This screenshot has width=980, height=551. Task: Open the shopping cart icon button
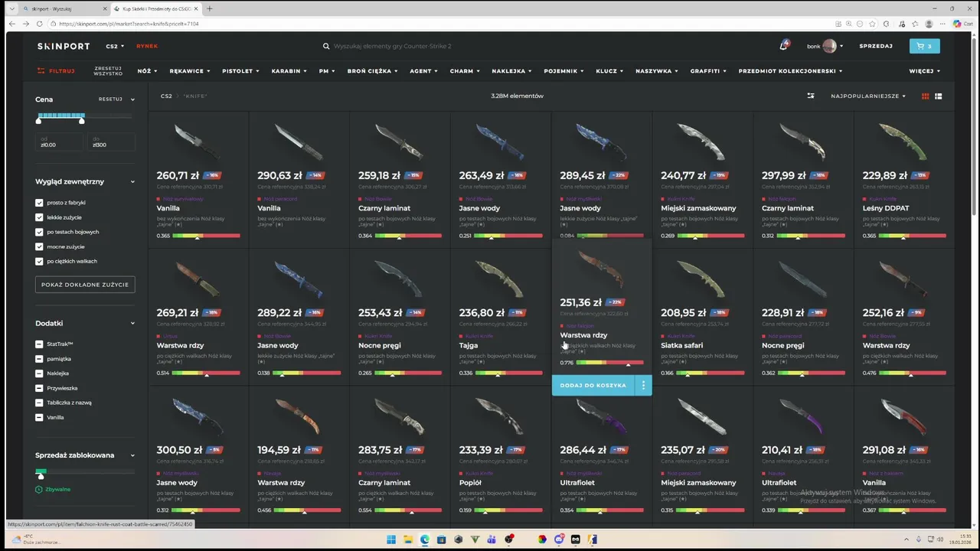coord(924,46)
